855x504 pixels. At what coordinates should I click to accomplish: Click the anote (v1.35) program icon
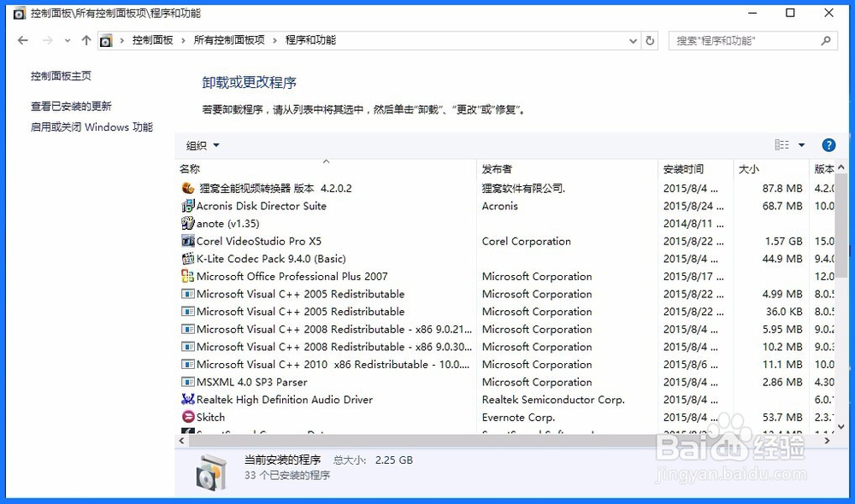point(189,223)
